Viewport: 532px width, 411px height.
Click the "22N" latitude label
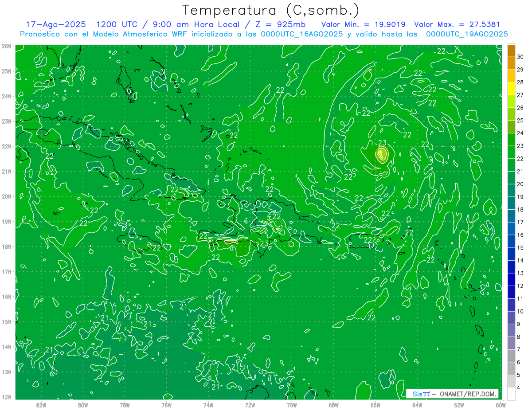[x=7, y=146]
